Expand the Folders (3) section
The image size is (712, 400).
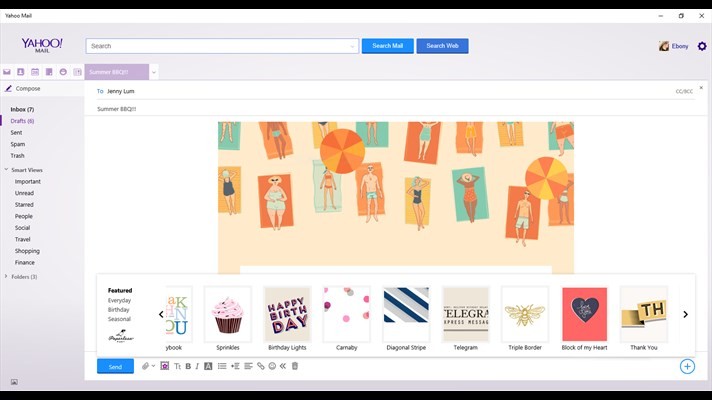pos(6,276)
